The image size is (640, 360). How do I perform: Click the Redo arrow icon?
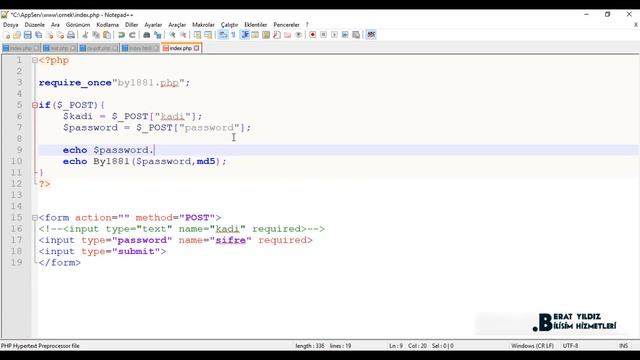(x=132, y=35)
